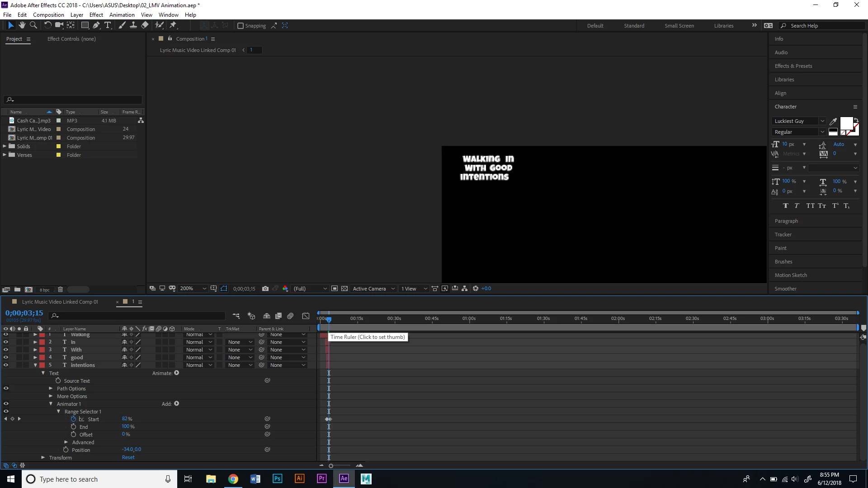Select the Puppet Pin tool
This screenshot has height=488, width=868.
(x=173, y=25)
